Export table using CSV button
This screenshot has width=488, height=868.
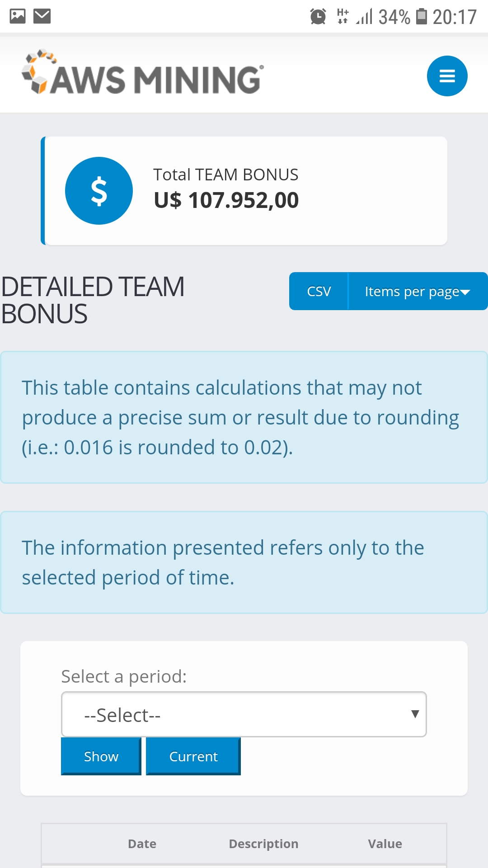[319, 292]
